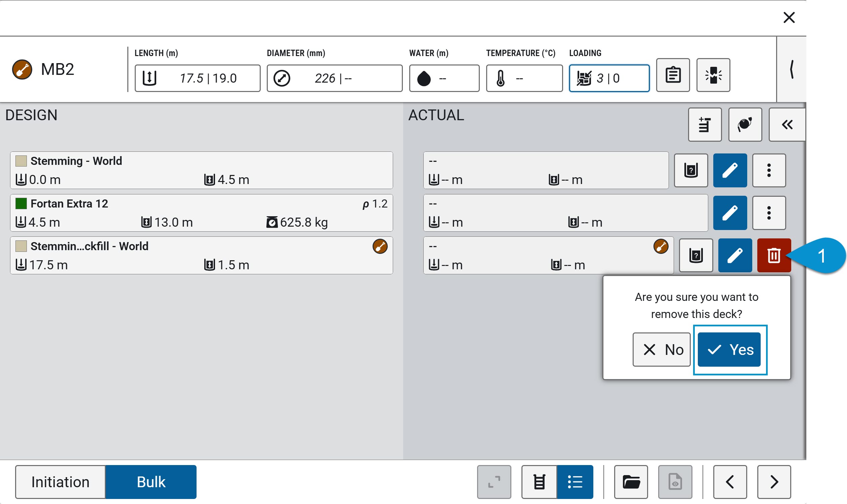
Task: Select the Stemming - World design deck
Action: coord(202,170)
